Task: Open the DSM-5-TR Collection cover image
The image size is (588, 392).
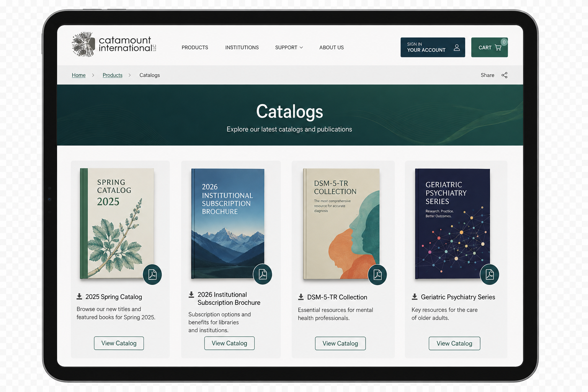Action: [x=341, y=224]
